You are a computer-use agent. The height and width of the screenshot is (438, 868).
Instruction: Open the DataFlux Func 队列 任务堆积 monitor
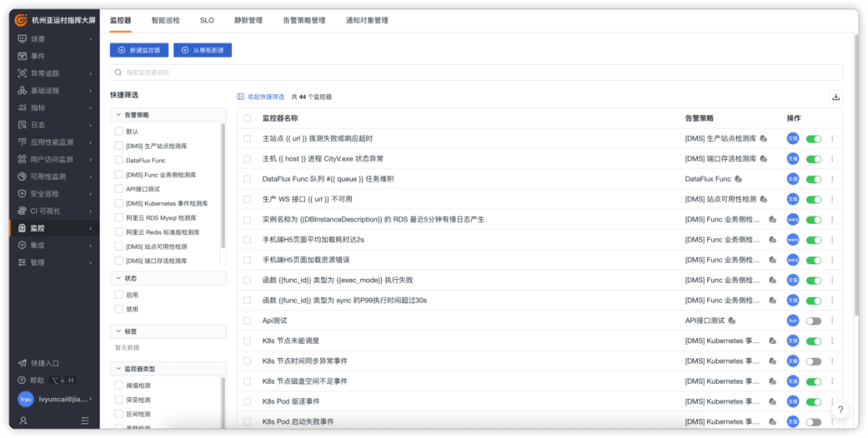click(x=329, y=179)
